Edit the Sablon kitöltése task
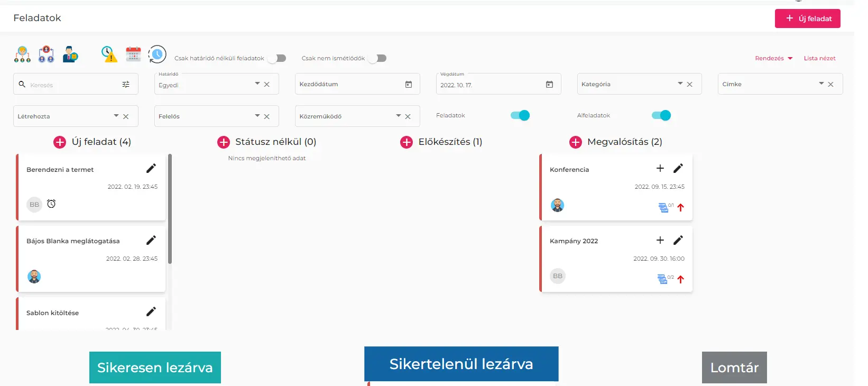This screenshot has height=386, width=868. (x=151, y=311)
